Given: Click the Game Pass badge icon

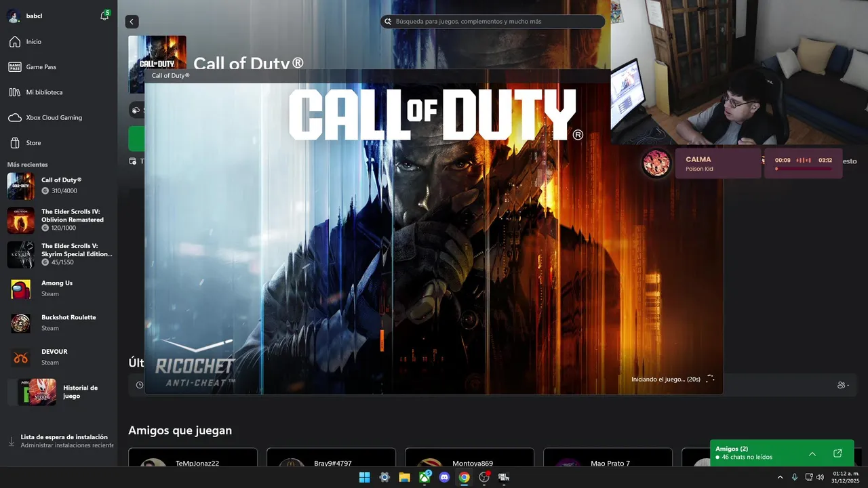Looking at the screenshot, I should coord(14,66).
